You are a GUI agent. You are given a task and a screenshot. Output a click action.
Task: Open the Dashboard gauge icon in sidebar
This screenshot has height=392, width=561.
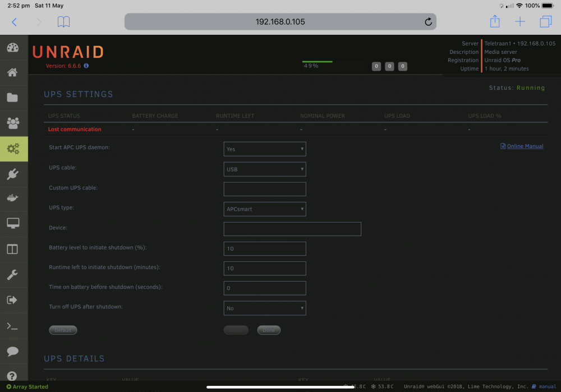13,48
